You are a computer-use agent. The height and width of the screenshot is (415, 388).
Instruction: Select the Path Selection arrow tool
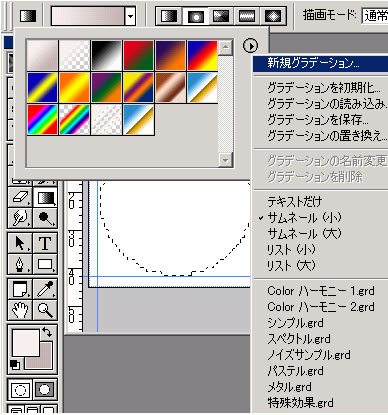coord(21,243)
